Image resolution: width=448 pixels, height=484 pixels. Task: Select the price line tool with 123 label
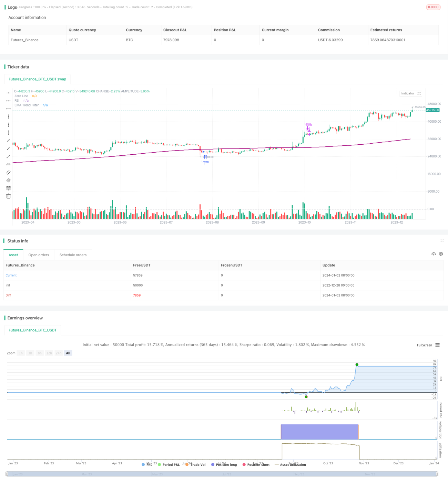click(x=8, y=164)
